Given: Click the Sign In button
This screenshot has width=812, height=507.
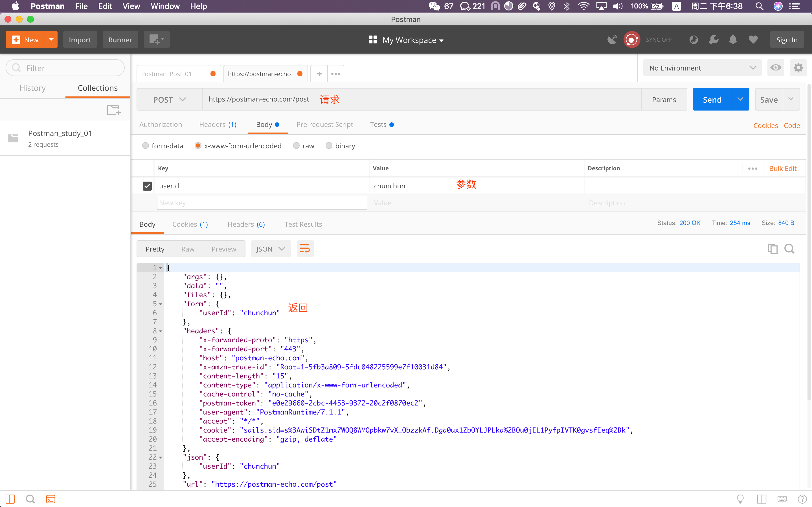Looking at the screenshot, I should click(x=787, y=39).
